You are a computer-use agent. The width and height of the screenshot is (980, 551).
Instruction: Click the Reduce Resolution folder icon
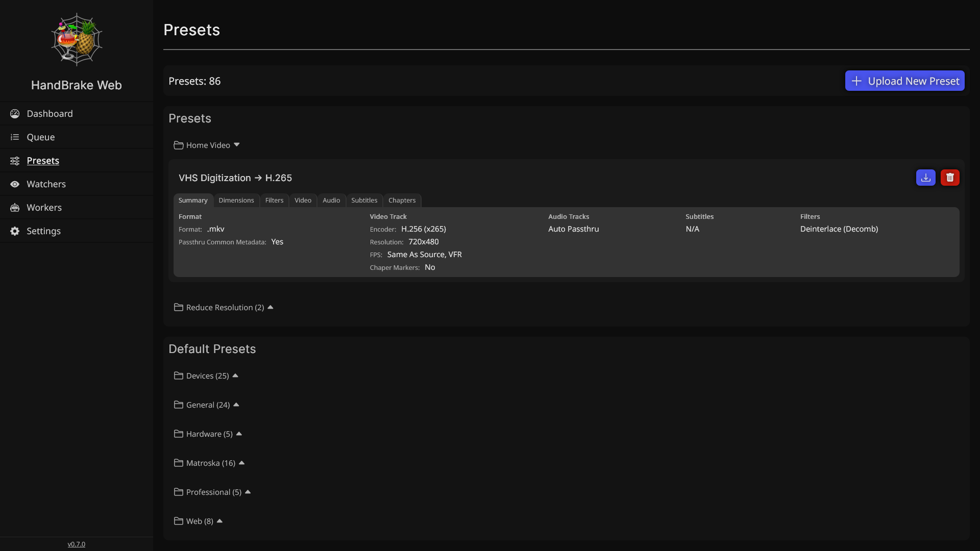[178, 308]
